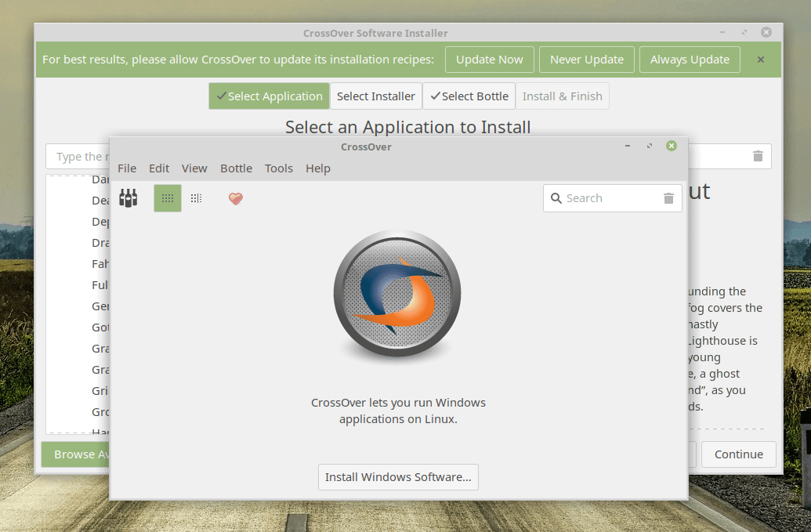Open the View menu
This screenshot has height=532, width=811.
coord(194,168)
